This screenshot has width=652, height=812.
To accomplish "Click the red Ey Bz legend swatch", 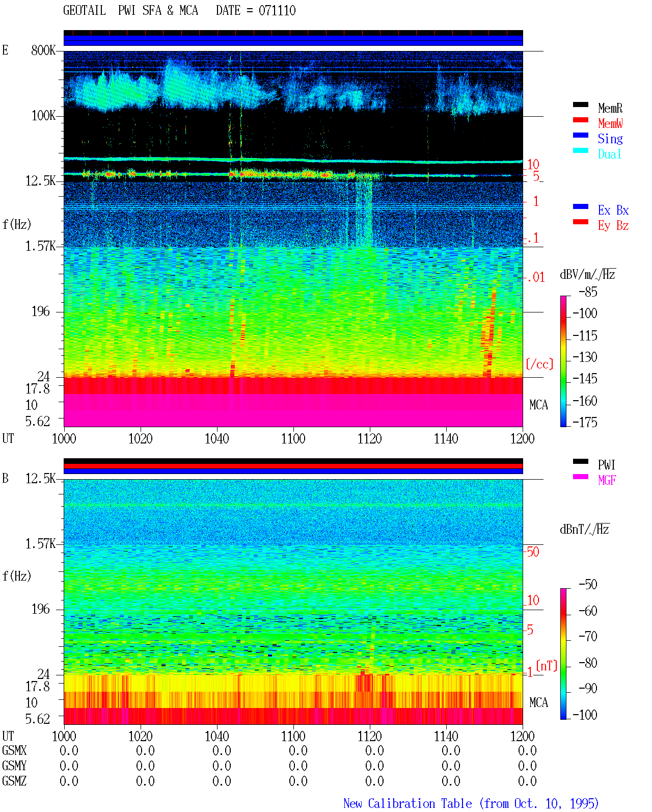I will [581, 222].
